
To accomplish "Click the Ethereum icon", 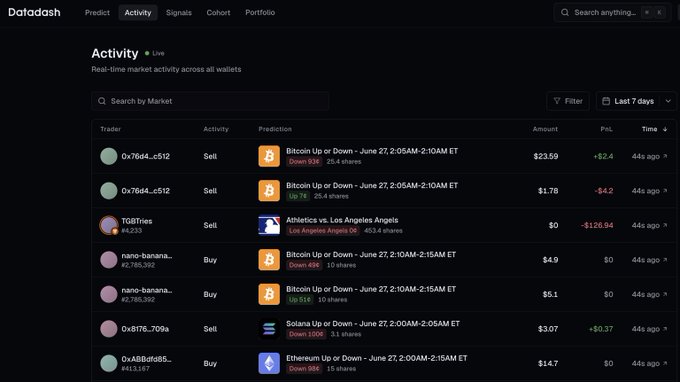I will [x=269, y=363].
